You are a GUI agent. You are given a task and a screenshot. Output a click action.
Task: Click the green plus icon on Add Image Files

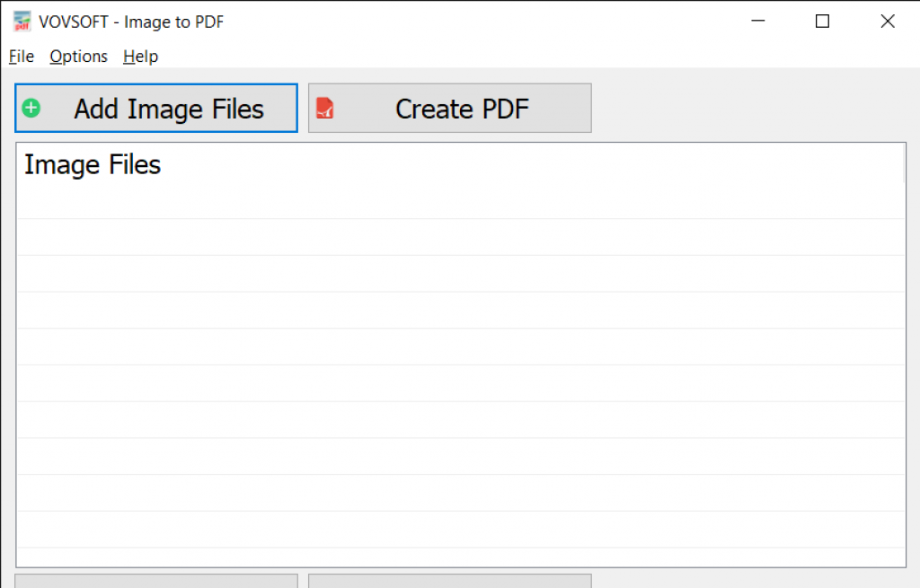(31, 109)
